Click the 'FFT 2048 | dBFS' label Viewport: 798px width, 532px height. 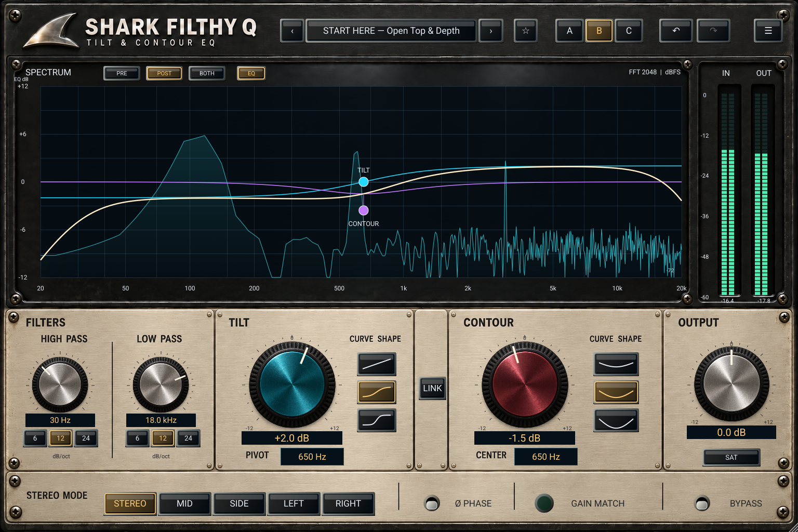click(x=655, y=72)
